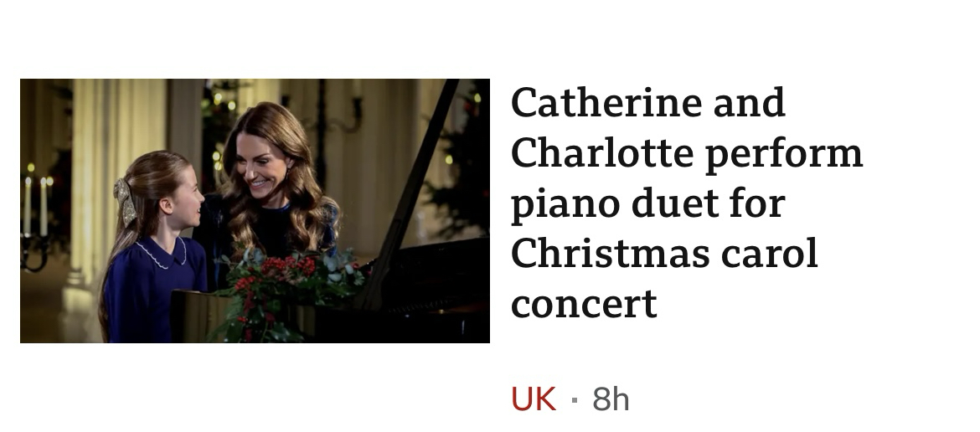Click the word "concert" in the headline
The image size is (980, 432).
pos(584,303)
